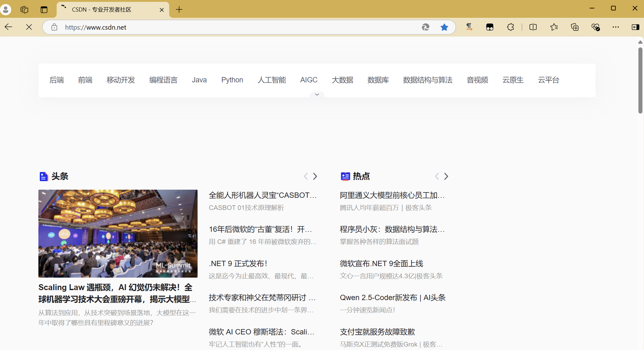This screenshot has height=350, width=644.
Task: Select the Python category tab
Action: [232, 80]
